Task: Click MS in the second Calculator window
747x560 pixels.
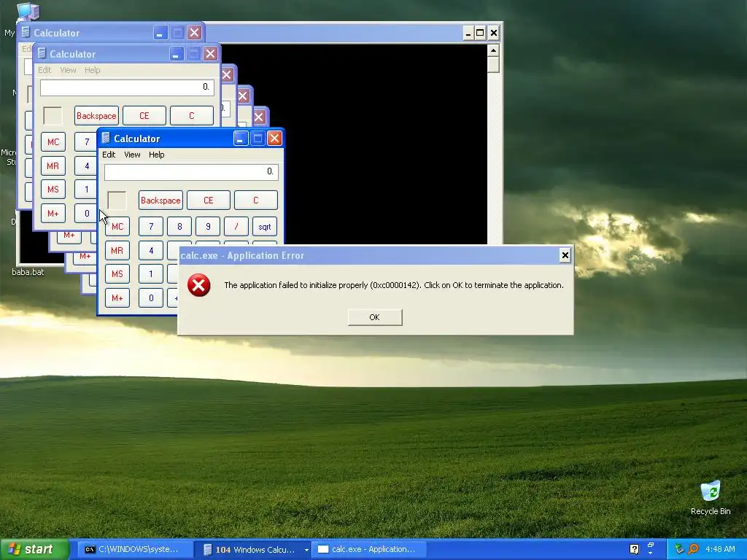Action: (53, 190)
